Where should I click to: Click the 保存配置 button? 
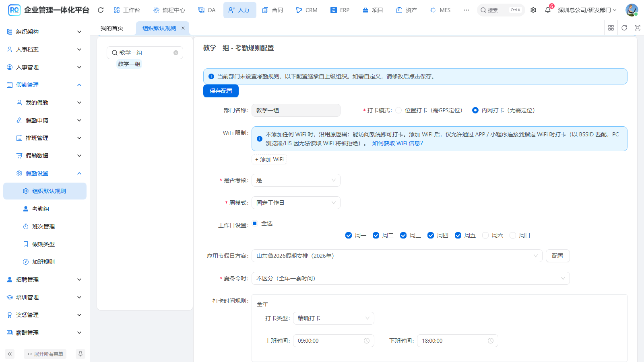pyautogui.click(x=221, y=91)
